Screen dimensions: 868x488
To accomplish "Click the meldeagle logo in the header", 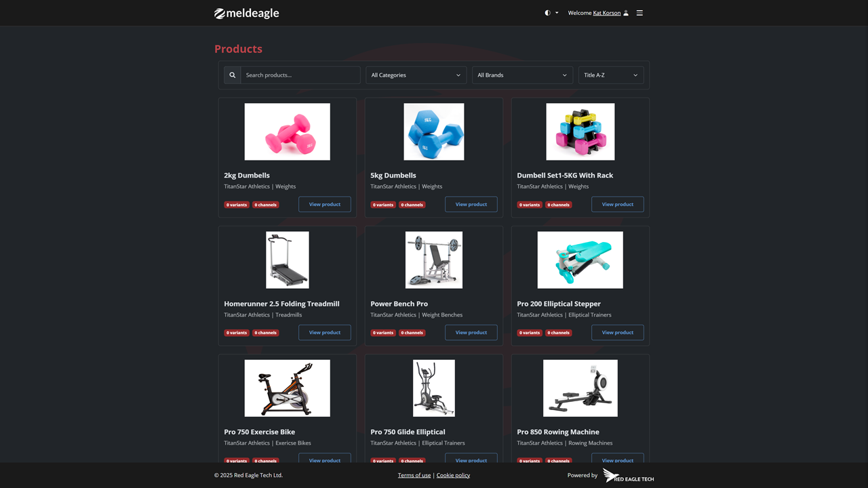I will pos(246,12).
